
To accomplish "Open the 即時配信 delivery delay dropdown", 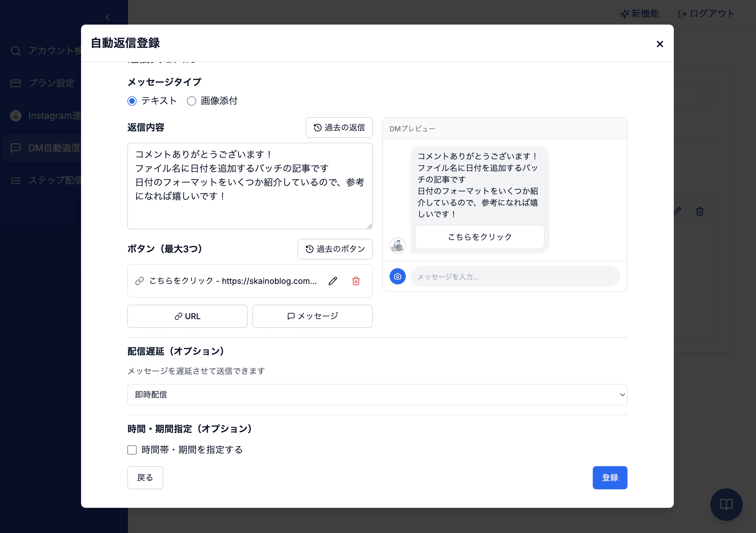I will point(377,394).
